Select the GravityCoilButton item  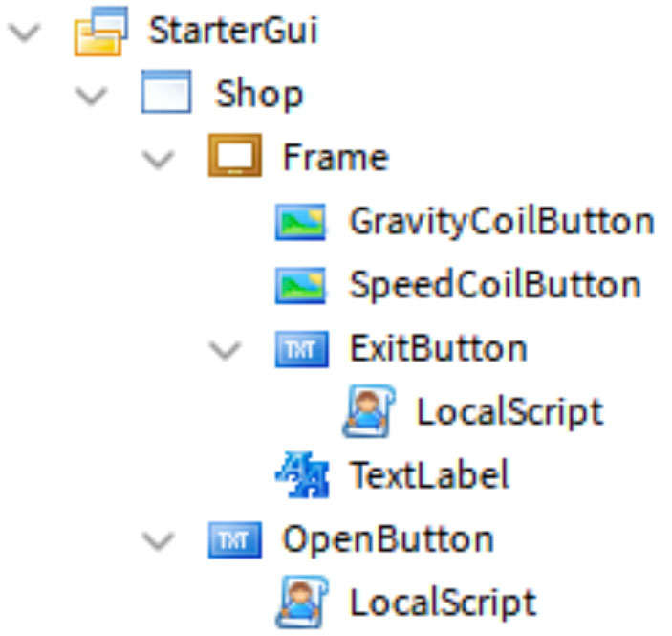tap(502, 222)
